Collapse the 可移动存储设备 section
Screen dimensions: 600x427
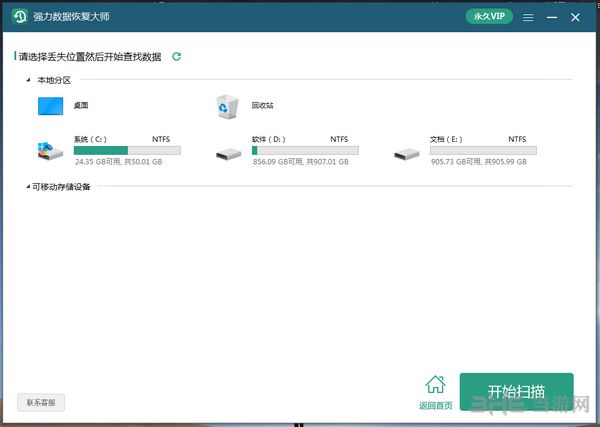[x=28, y=187]
